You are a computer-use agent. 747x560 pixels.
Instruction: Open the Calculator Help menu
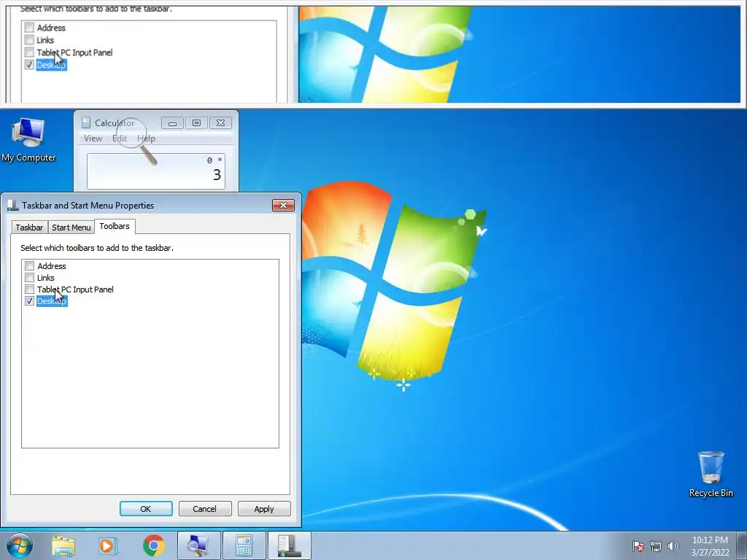coord(146,139)
